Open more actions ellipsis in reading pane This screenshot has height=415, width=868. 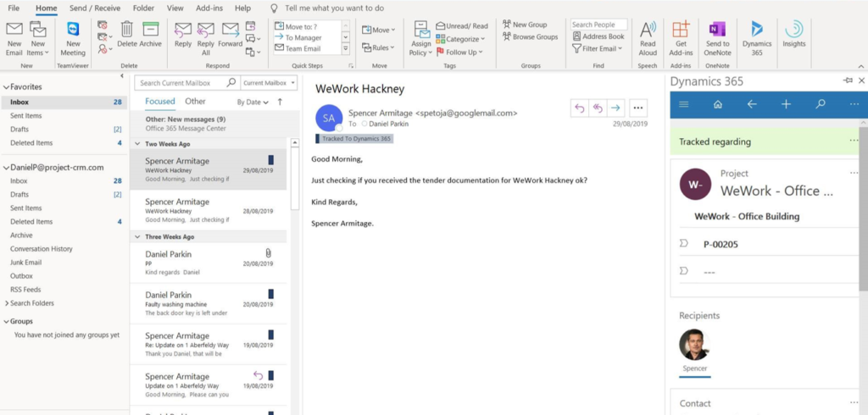pos(638,108)
